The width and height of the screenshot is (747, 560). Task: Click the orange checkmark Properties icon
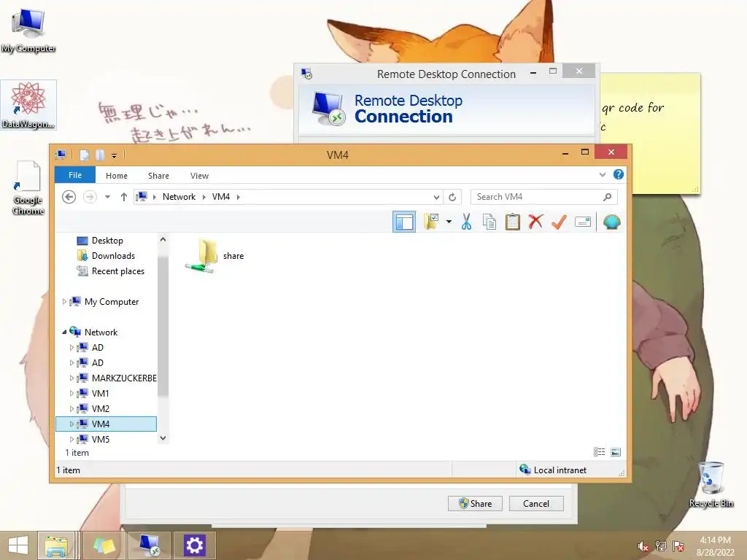tap(559, 222)
